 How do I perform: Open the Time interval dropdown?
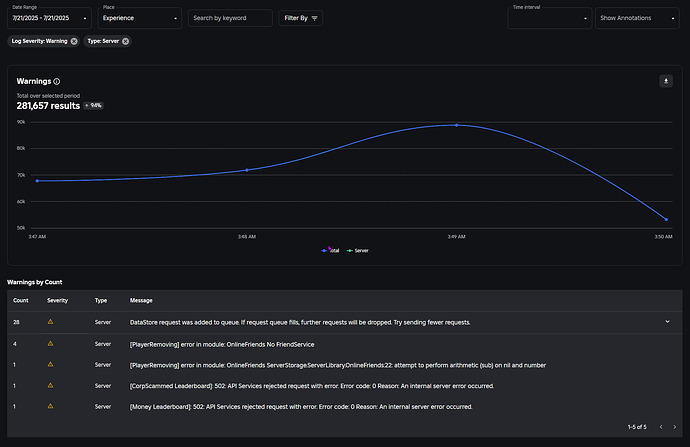(549, 18)
